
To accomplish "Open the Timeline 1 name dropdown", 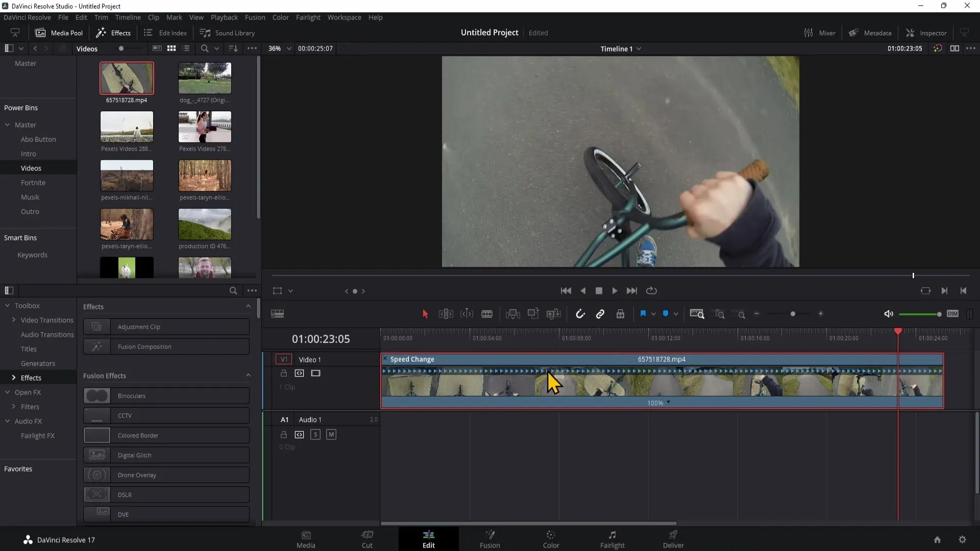I will (x=639, y=49).
